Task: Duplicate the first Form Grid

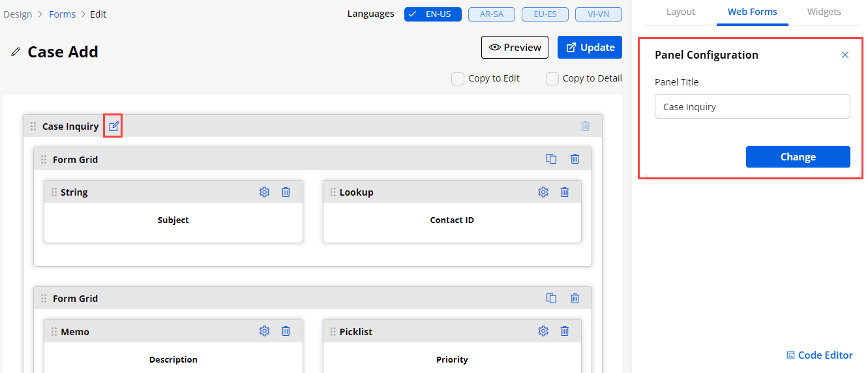Action: [551, 159]
